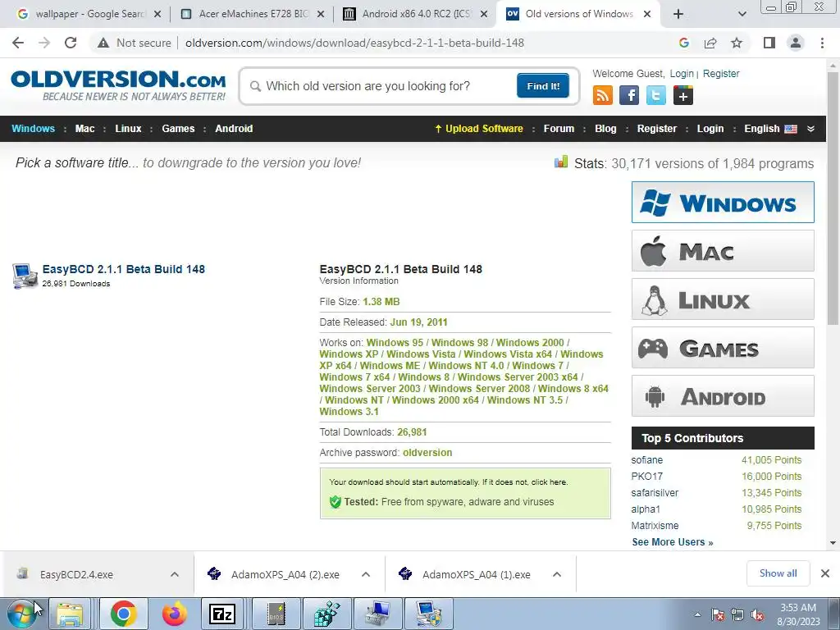Screen dimensions: 840x630
Task: Click the Not secure warning icon
Action: (103, 43)
